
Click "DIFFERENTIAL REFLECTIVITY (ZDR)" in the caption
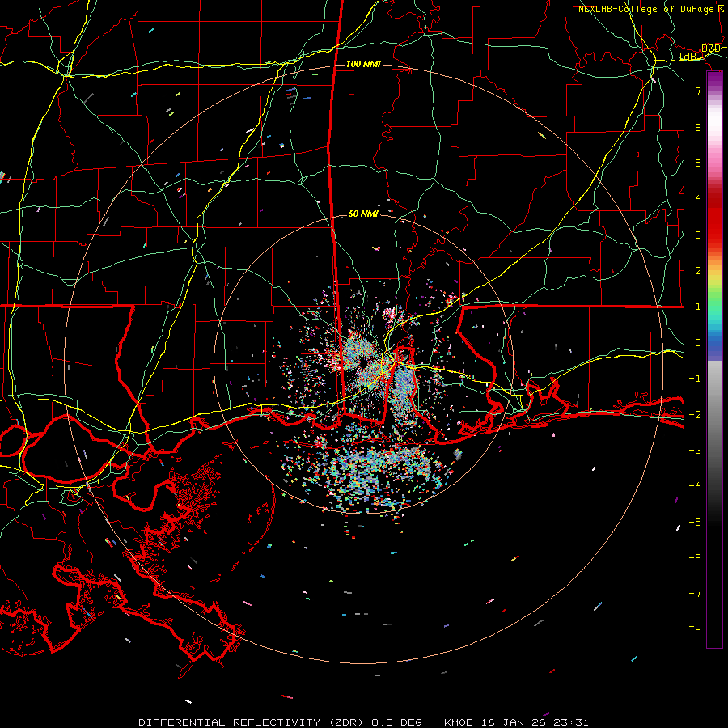pyautogui.click(x=252, y=722)
